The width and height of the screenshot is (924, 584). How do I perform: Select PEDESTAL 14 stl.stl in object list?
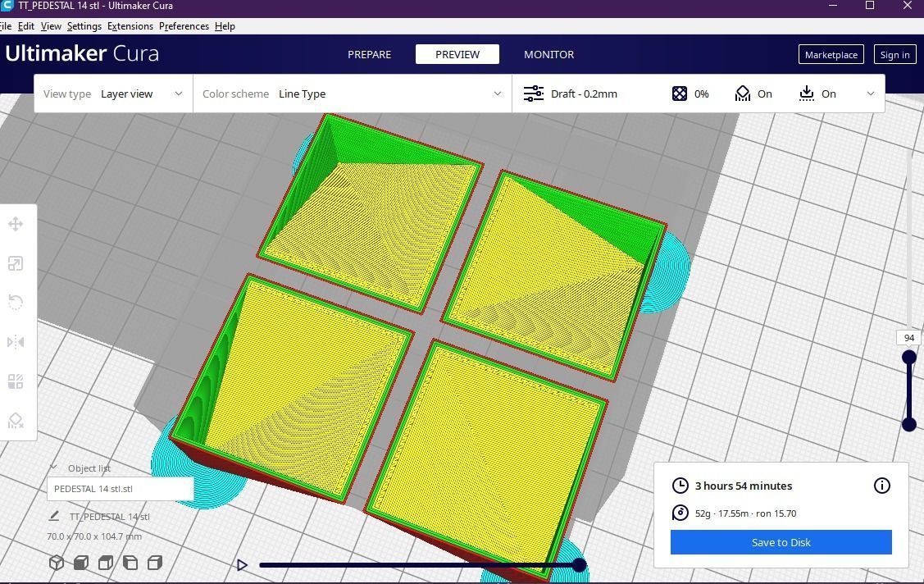[x=121, y=489]
